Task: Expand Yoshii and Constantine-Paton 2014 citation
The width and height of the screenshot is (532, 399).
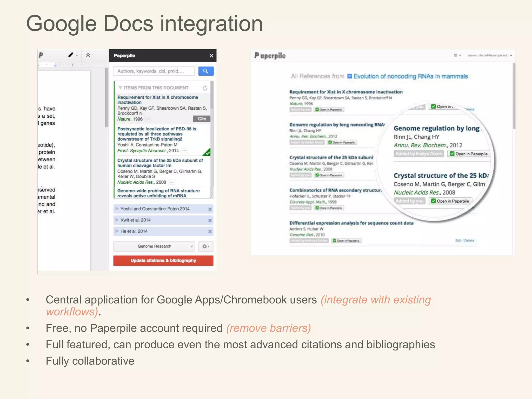Action: 117,209
